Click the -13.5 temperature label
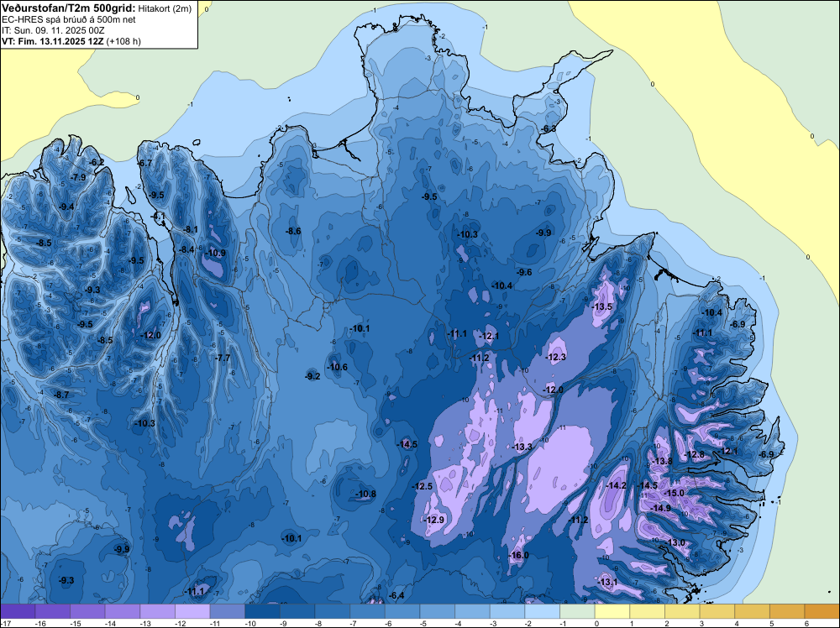The image size is (840, 628). 602,306
